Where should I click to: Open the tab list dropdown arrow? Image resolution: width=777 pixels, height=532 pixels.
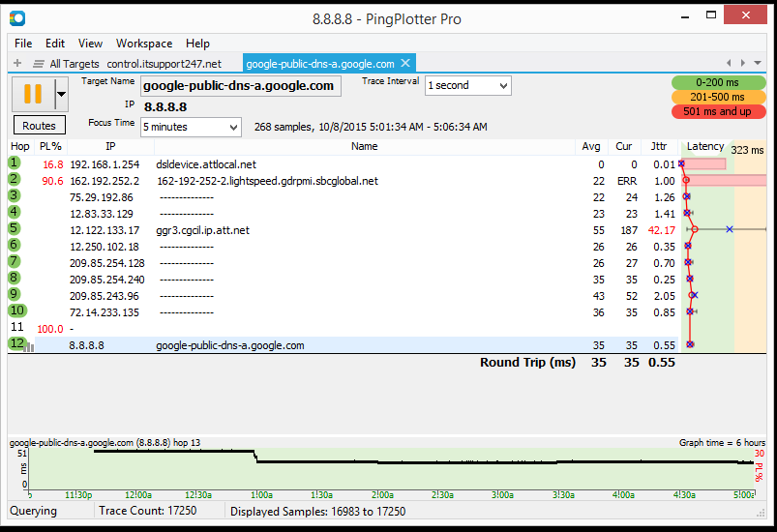pyautogui.click(x=758, y=63)
